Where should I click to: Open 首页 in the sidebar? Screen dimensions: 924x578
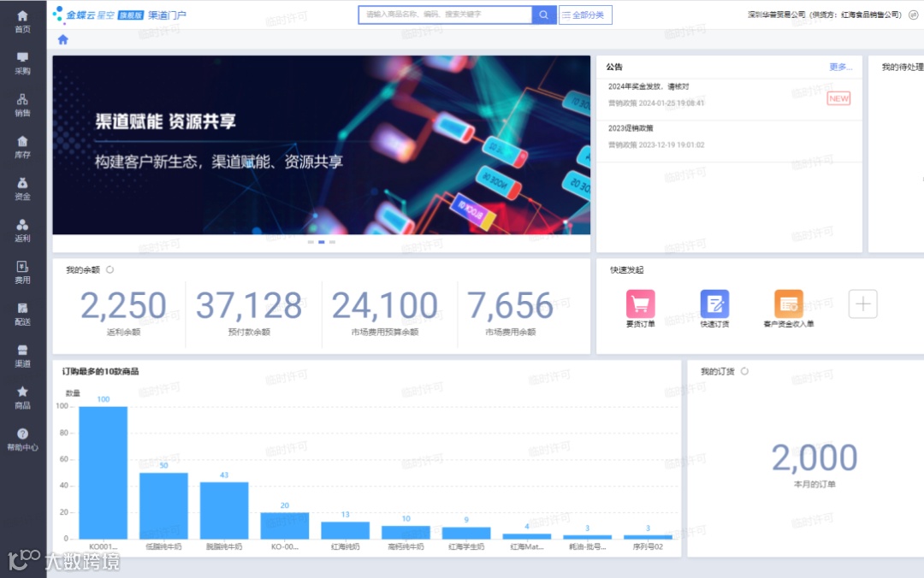(x=22, y=21)
